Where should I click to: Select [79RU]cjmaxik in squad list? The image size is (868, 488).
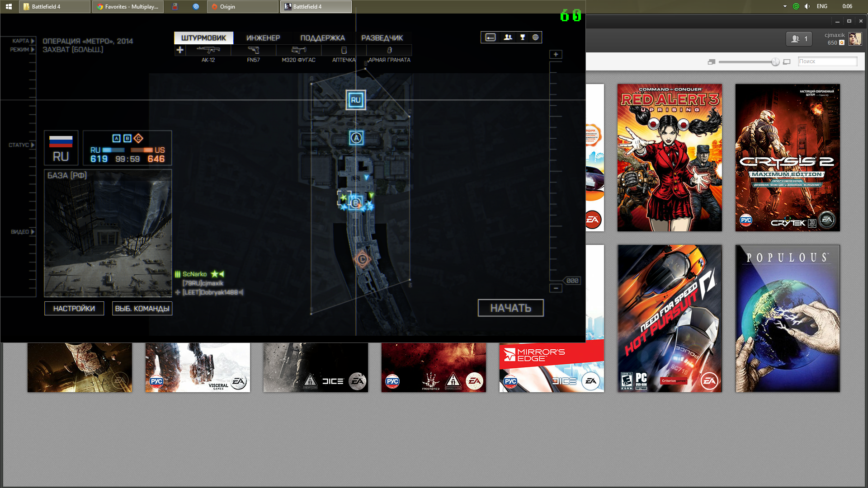click(x=203, y=283)
